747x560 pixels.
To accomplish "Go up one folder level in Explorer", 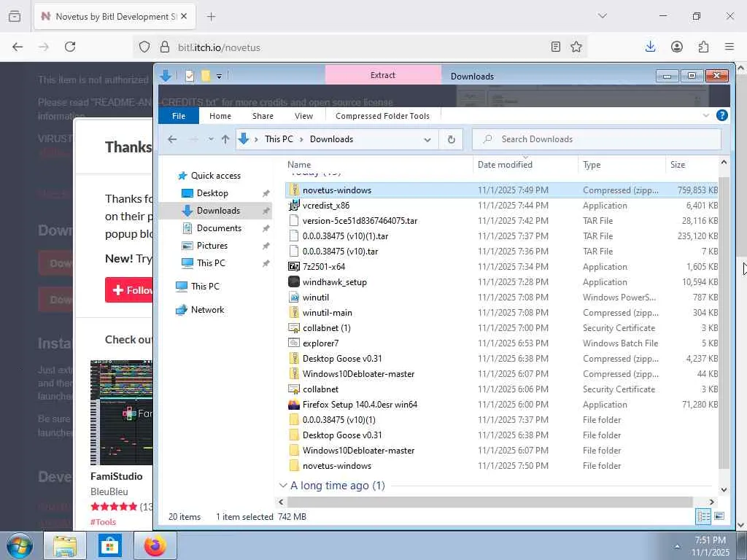I will (225, 139).
